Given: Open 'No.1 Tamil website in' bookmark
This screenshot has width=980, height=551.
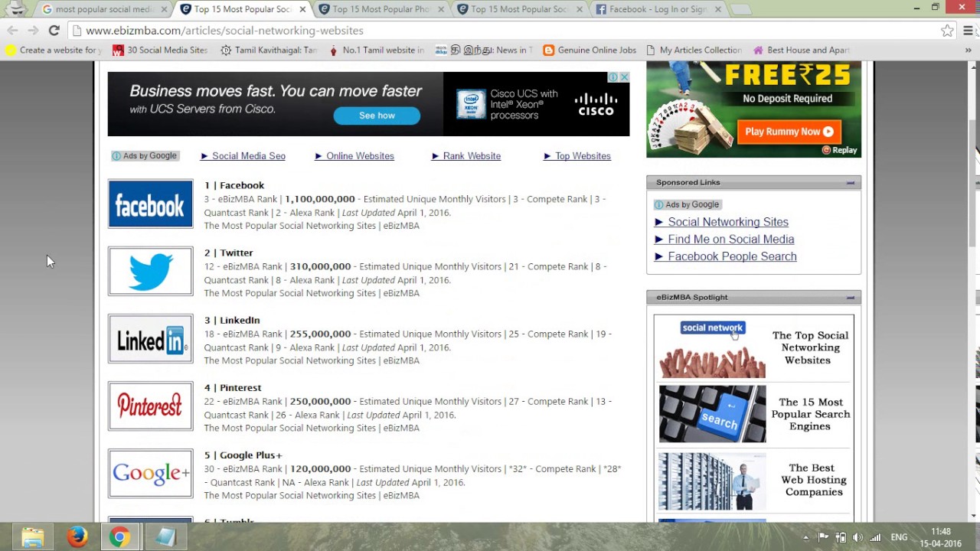Looking at the screenshot, I should coord(376,50).
